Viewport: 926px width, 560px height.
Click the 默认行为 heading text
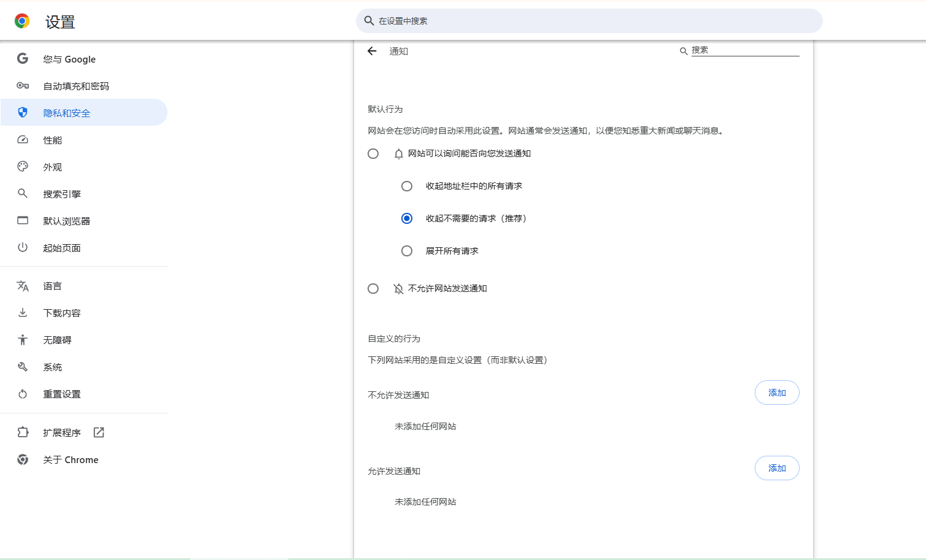click(385, 109)
